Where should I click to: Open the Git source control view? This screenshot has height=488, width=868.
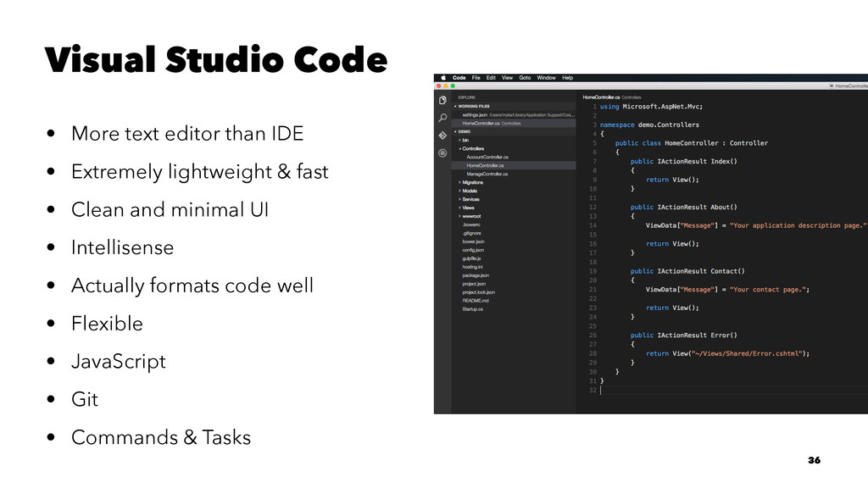pyautogui.click(x=442, y=136)
